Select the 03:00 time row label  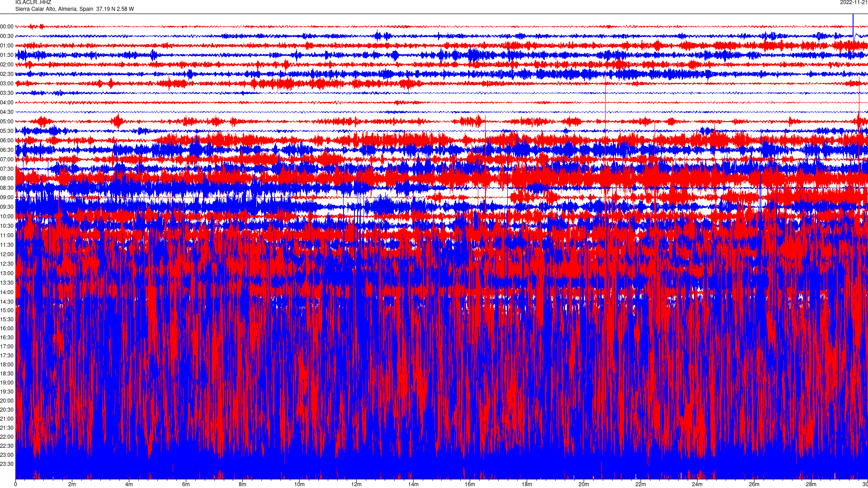pyautogui.click(x=7, y=84)
